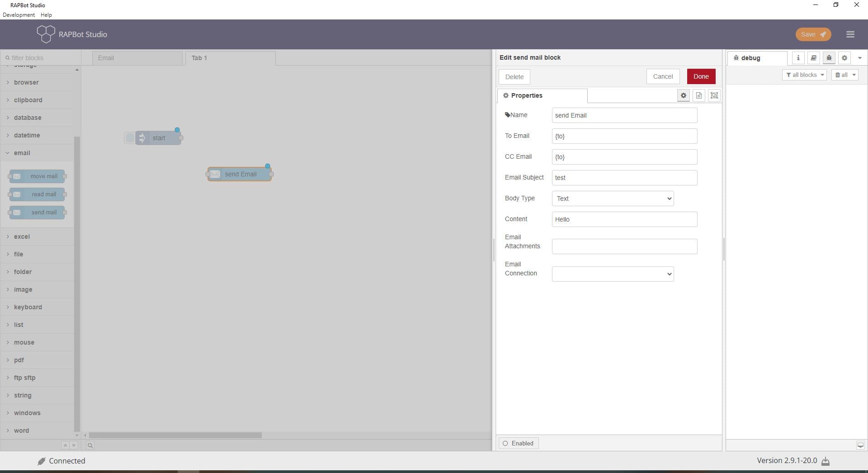Click the Save deploy button
868x473 pixels.
[813, 34]
